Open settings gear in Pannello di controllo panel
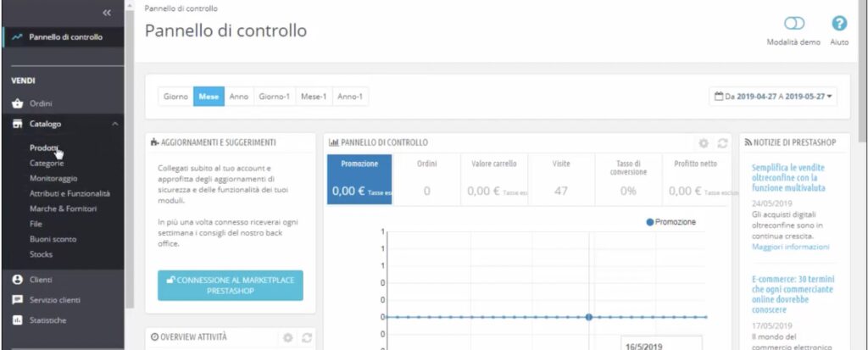This screenshot has width=868, height=350. (703, 143)
